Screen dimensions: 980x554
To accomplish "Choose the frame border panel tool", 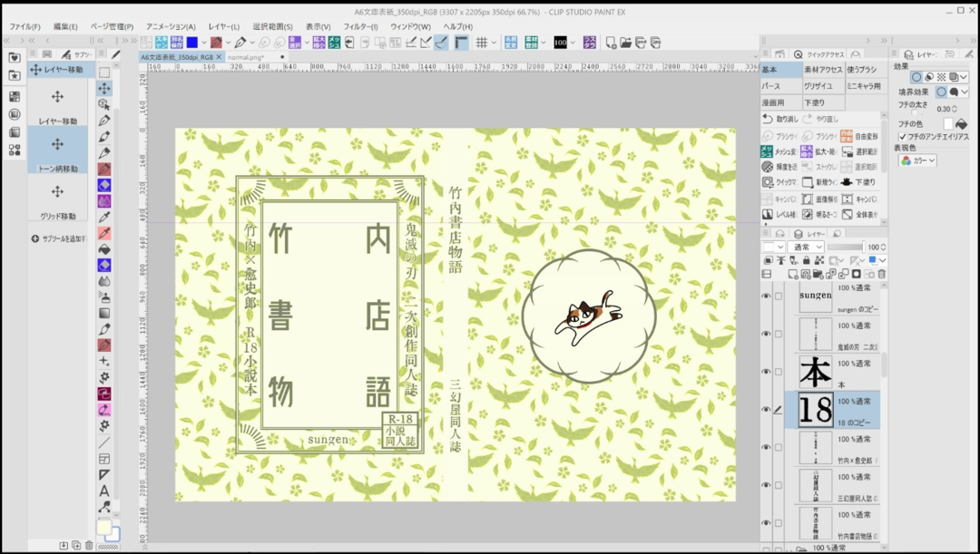I will tap(104, 459).
